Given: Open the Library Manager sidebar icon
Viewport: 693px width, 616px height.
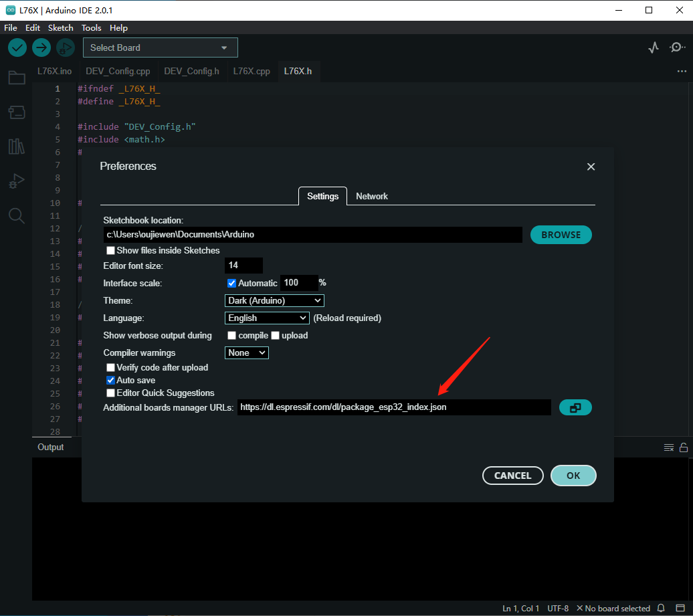Looking at the screenshot, I should 17,146.
